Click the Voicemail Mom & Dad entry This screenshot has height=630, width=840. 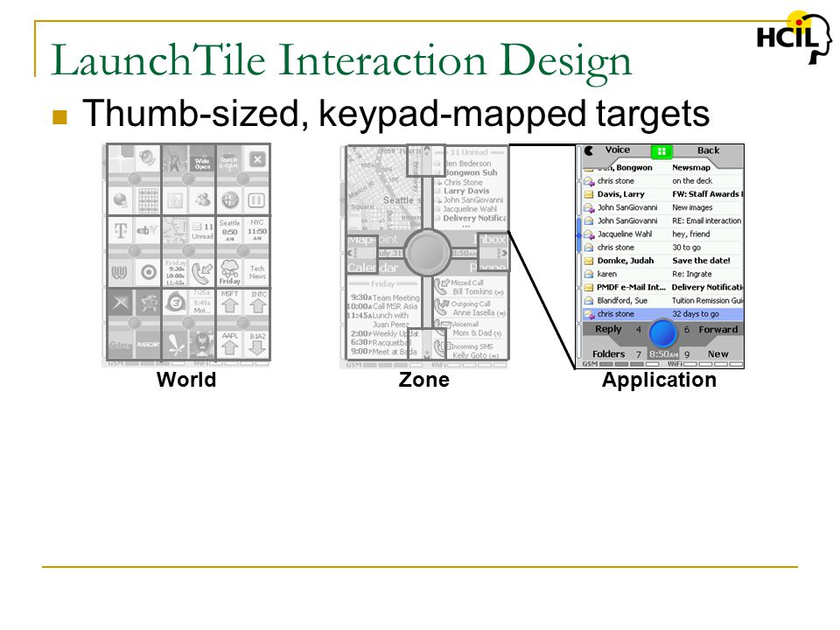click(x=470, y=328)
